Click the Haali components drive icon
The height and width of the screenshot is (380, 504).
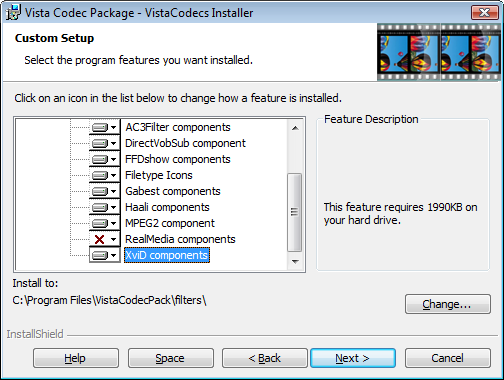(x=100, y=207)
